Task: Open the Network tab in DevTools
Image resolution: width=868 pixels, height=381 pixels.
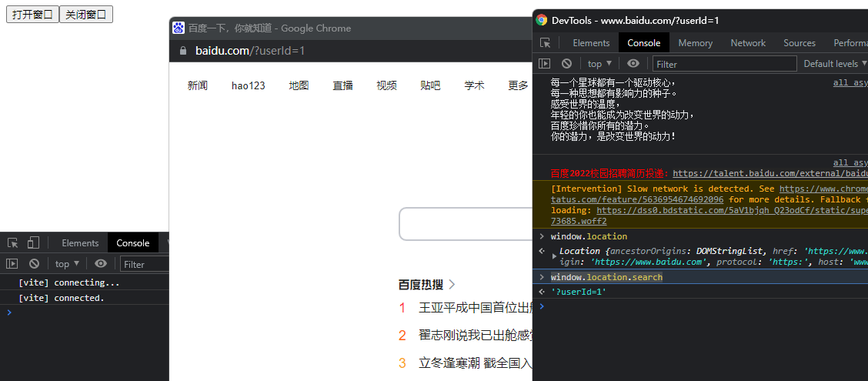Action: tap(748, 42)
